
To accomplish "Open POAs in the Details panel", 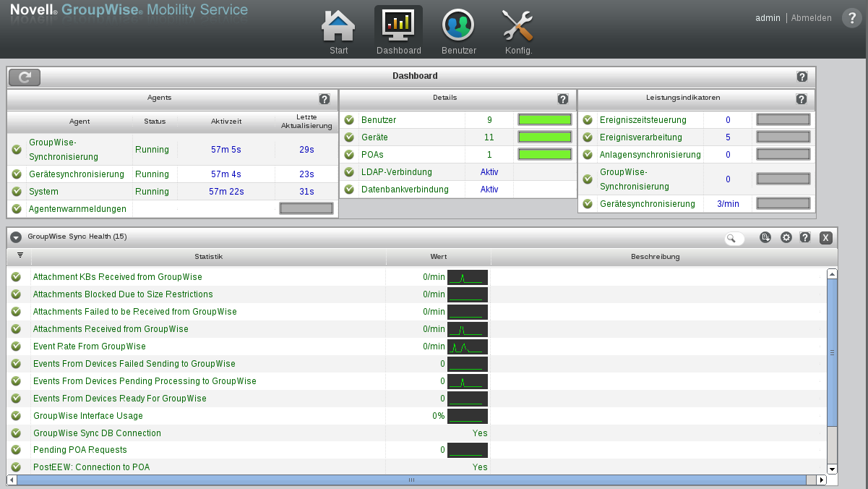I will [372, 155].
